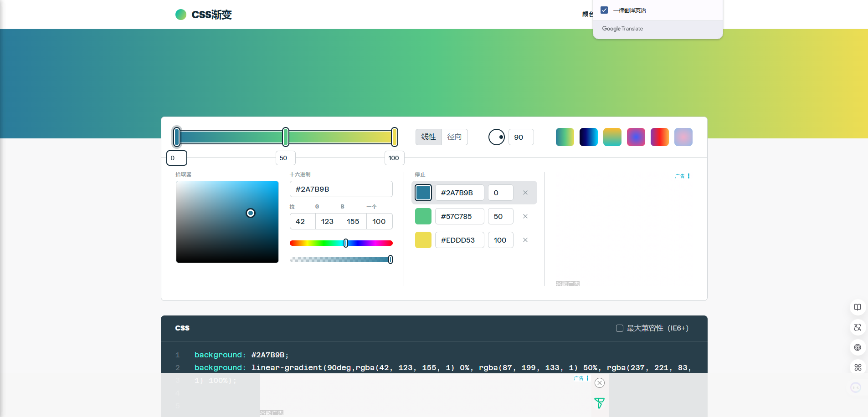Click the 拾取器 color picker section
Image resolution: width=868 pixels, height=417 pixels.
point(227,222)
